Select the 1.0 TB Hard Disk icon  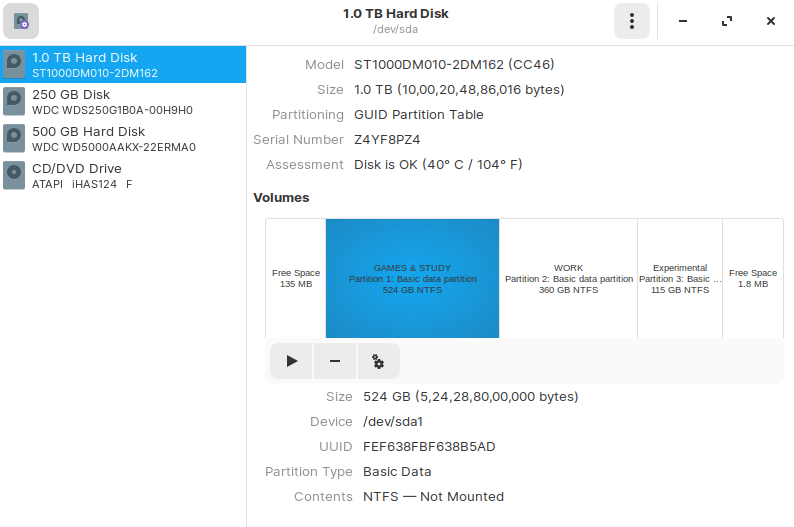pyautogui.click(x=15, y=65)
